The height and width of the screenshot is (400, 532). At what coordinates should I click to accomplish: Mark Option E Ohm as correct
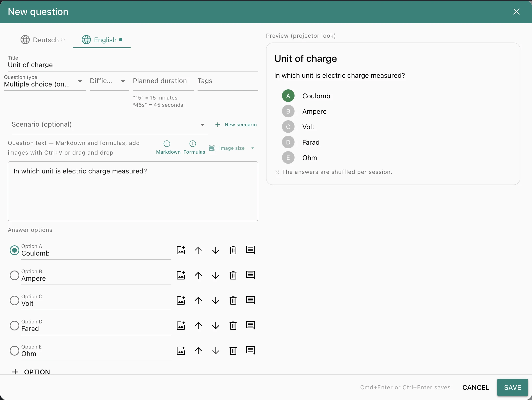coord(15,351)
